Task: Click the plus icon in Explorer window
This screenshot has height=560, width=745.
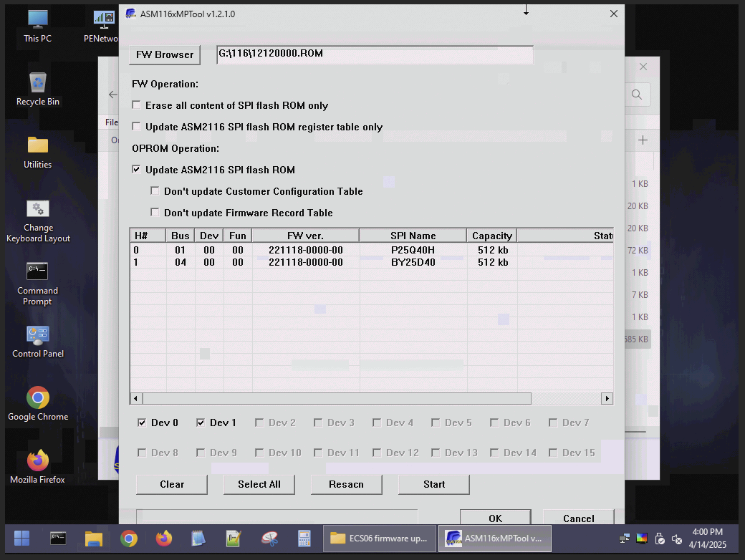Action: (x=643, y=140)
